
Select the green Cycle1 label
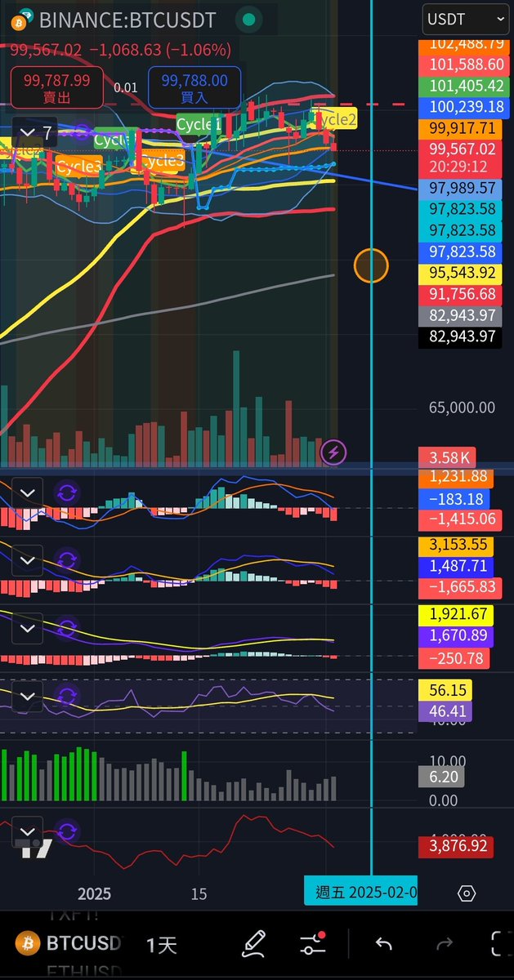tap(199, 125)
